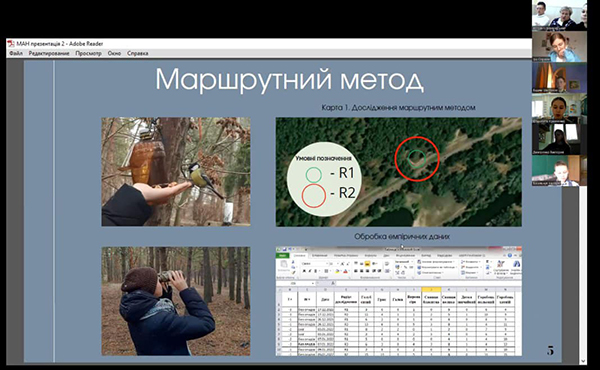Select the top participant video with three people
This screenshot has height=370, width=600.
coord(559,15)
